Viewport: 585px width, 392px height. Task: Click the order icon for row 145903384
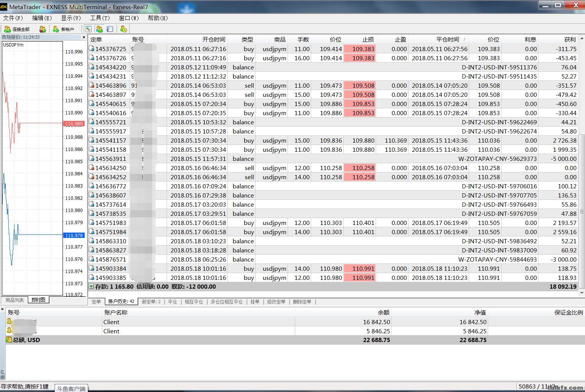[92, 268]
